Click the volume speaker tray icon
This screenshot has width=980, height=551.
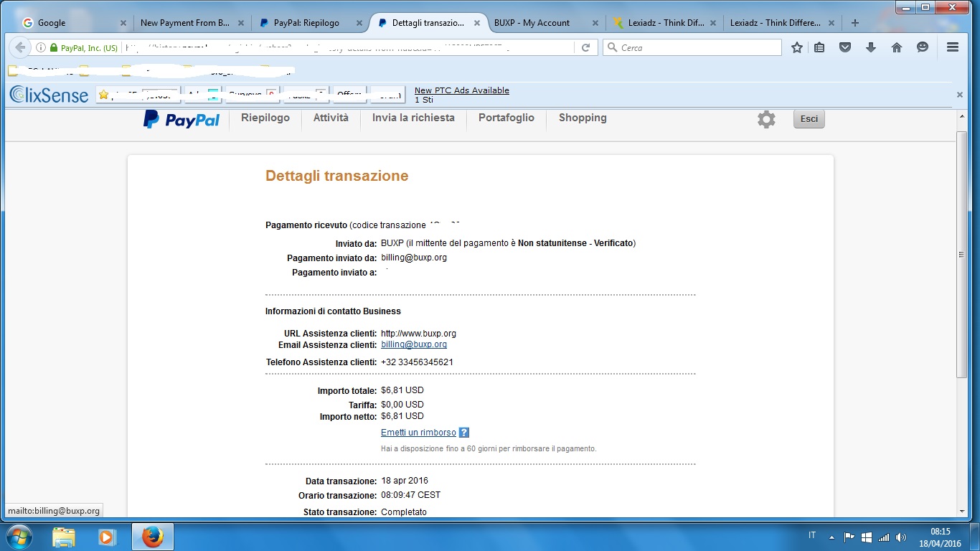(x=901, y=537)
